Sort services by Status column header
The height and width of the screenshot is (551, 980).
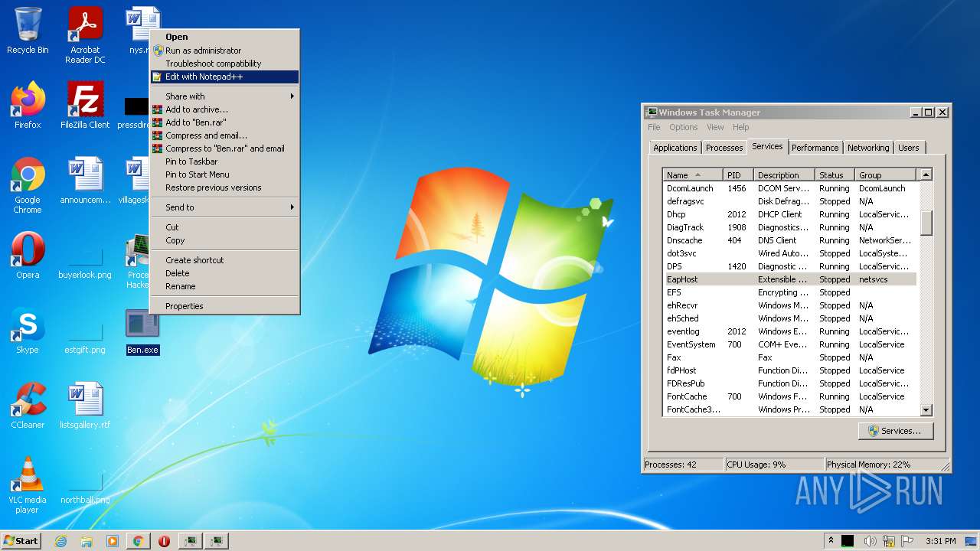click(835, 175)
